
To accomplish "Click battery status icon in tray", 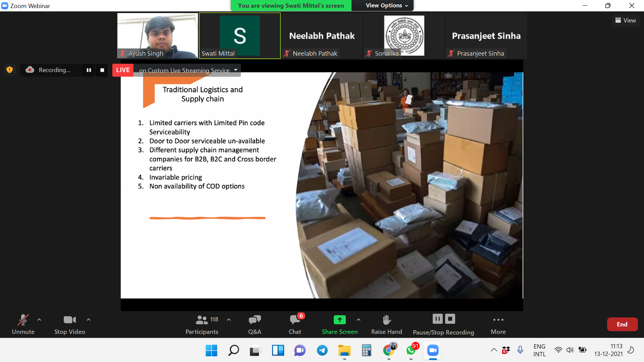I will click(583, 350).
